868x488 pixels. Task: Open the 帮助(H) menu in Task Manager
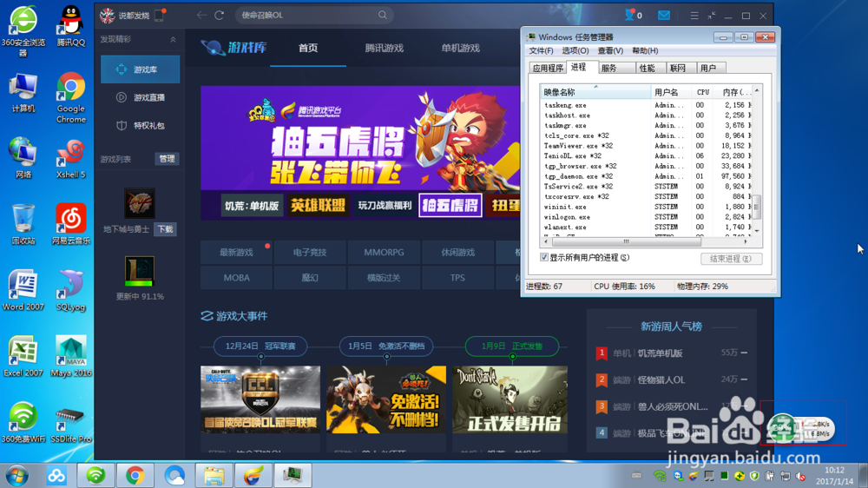pyautogui.click(x=645, y=50)
